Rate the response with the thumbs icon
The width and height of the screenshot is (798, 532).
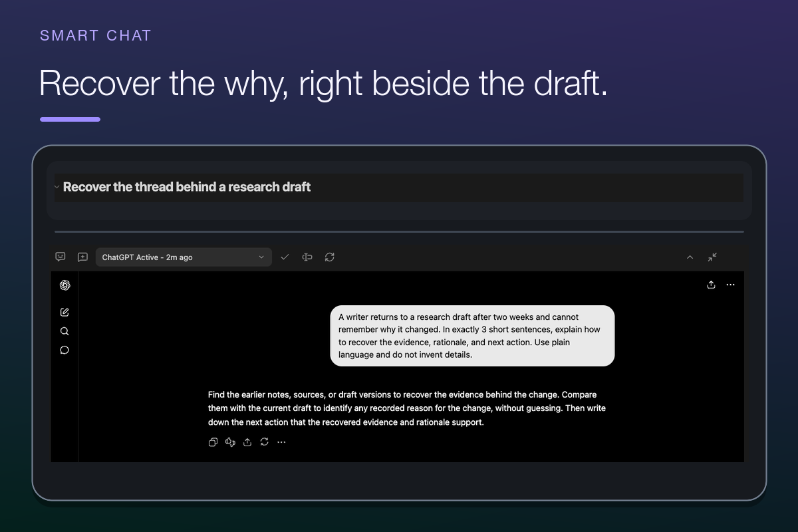point(230,442)
